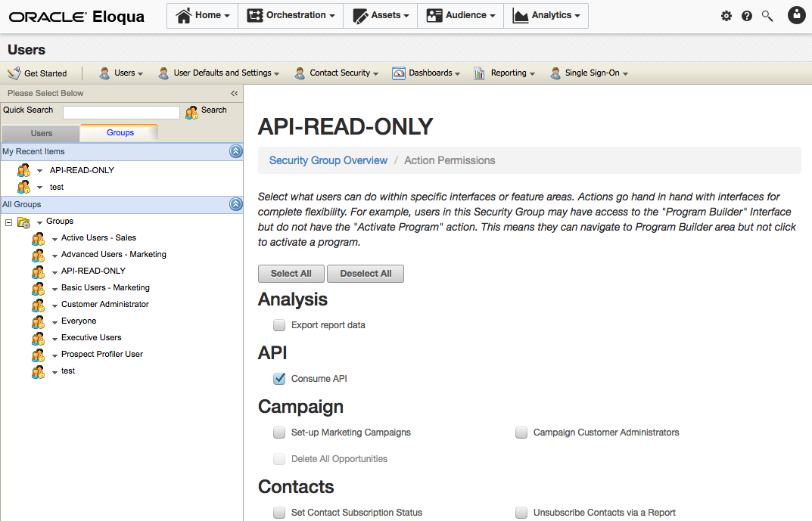Image resolution: width=812 pixels, height=521 pixels.
Task: Click the Search icon next to Quick Search
Action: pyautogui.click(x=192, y=110)
